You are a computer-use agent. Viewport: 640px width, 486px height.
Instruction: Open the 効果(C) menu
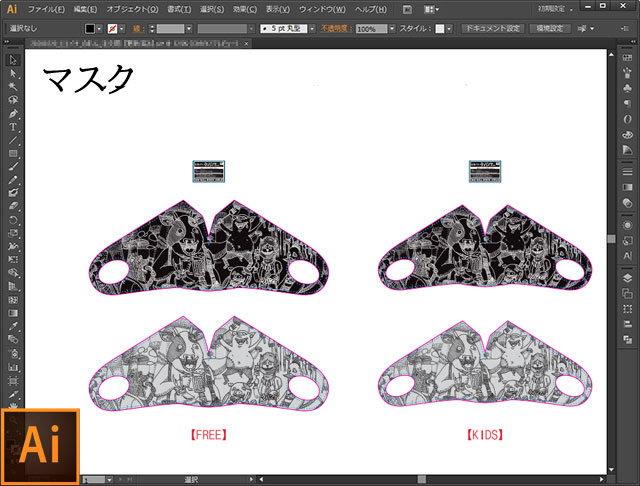[x=245, y=9]
